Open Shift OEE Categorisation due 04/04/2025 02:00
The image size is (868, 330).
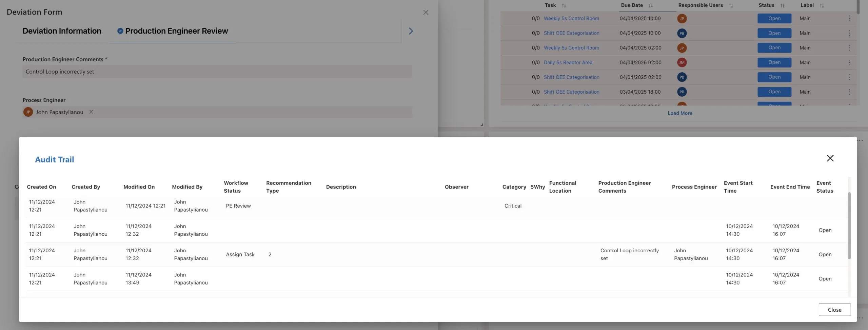pos(571,77)
